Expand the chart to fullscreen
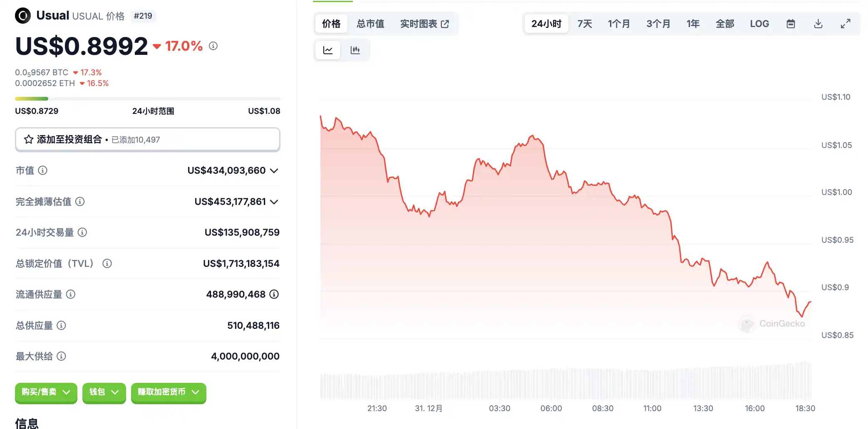 coord(845,24)
